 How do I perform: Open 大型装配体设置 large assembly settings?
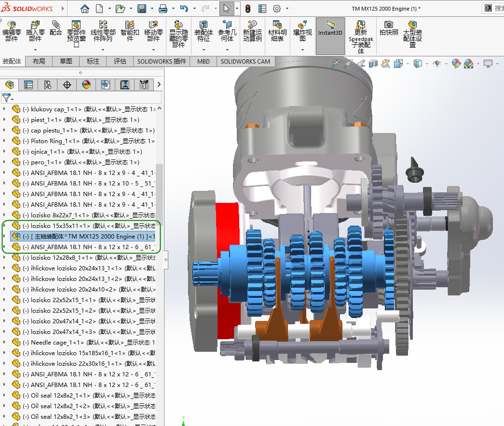pos(412,34)
